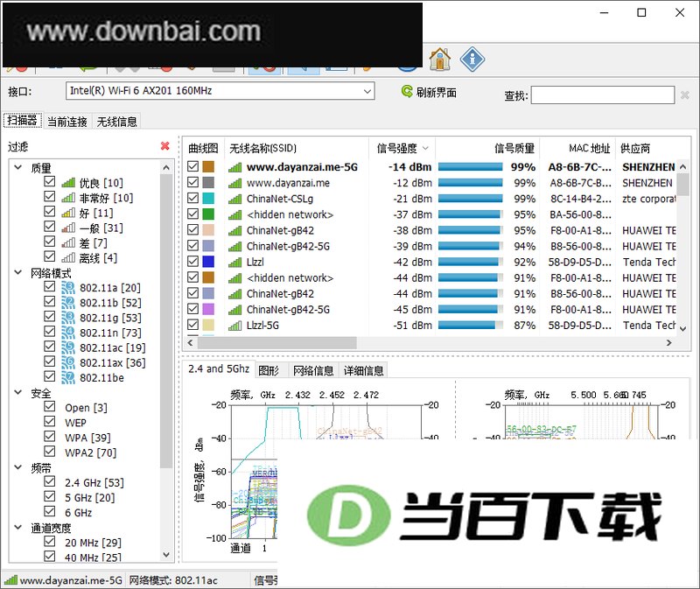Image resolution: width=700 pixels, height=589 pixels.
Task: Collapse the 网络模式 filter group
Action: coord(18,272)
